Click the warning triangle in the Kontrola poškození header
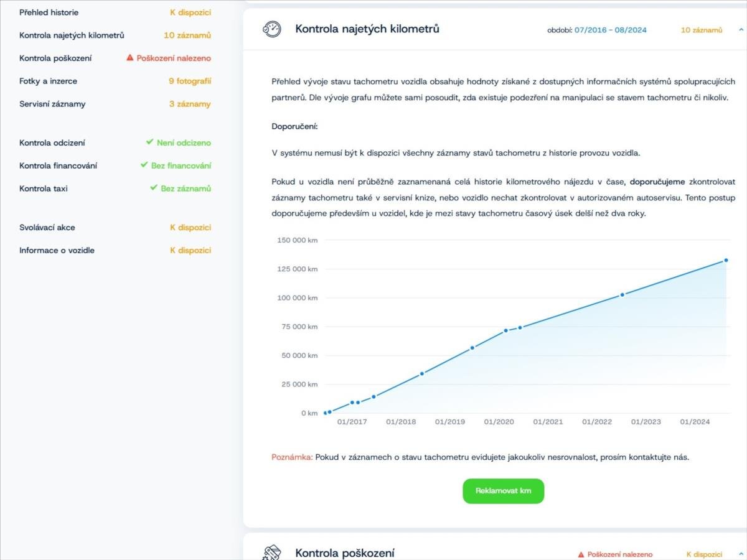The image size is (747, 560). (581, 554)
